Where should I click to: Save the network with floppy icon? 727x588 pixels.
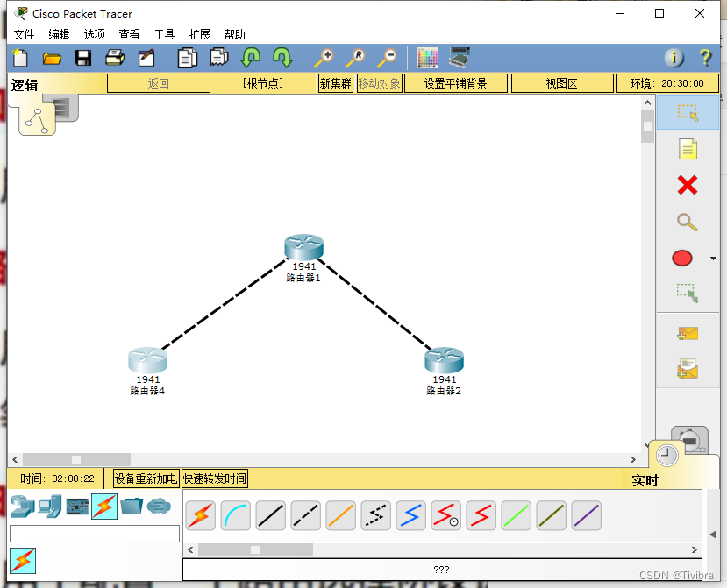click(x=83, y=58)
